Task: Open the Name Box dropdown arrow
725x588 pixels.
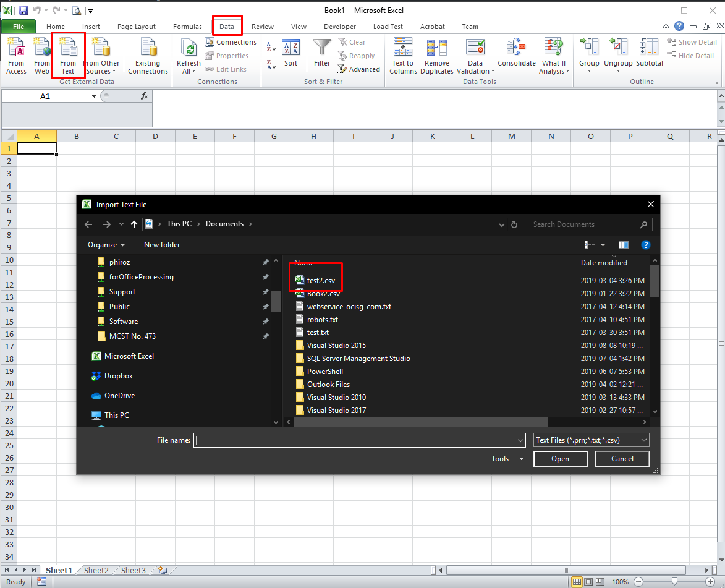Action: point(95,96)
